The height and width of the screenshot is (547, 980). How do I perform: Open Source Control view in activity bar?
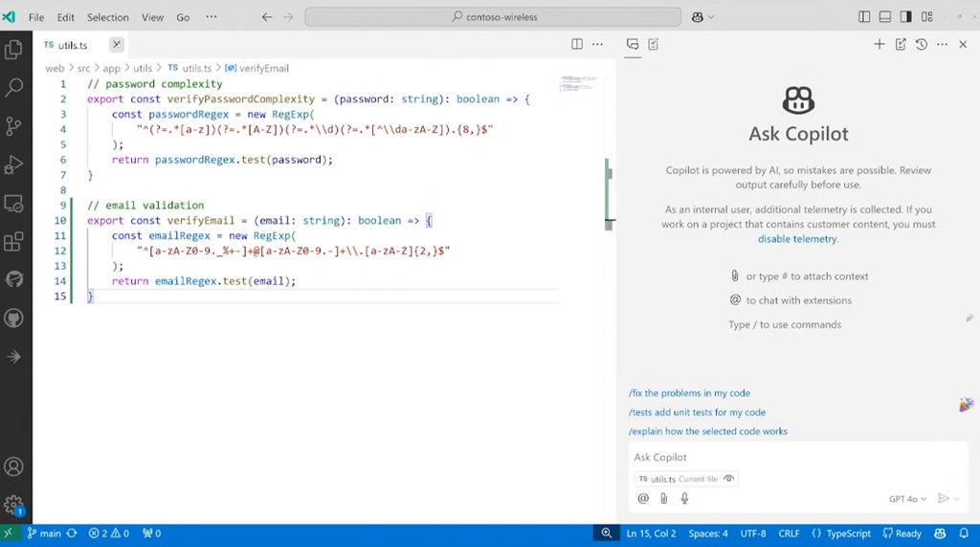coord(13,126)
